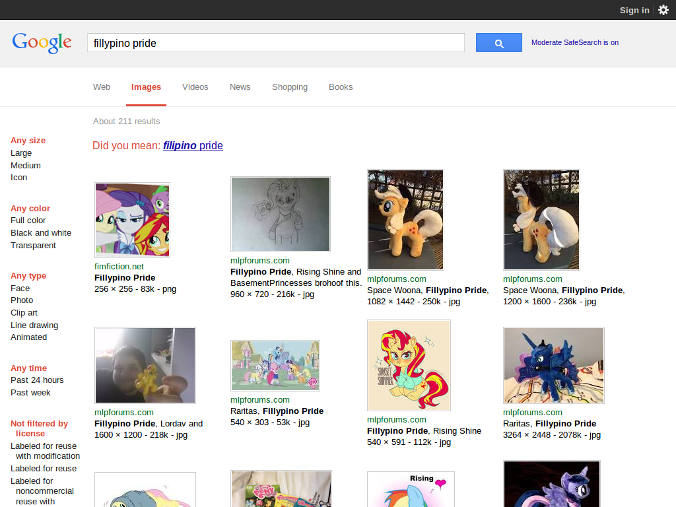The image size is (676, 507).
Task: Click the 256 × 256 - 83k - png text
Action: (x=135, y=289)
